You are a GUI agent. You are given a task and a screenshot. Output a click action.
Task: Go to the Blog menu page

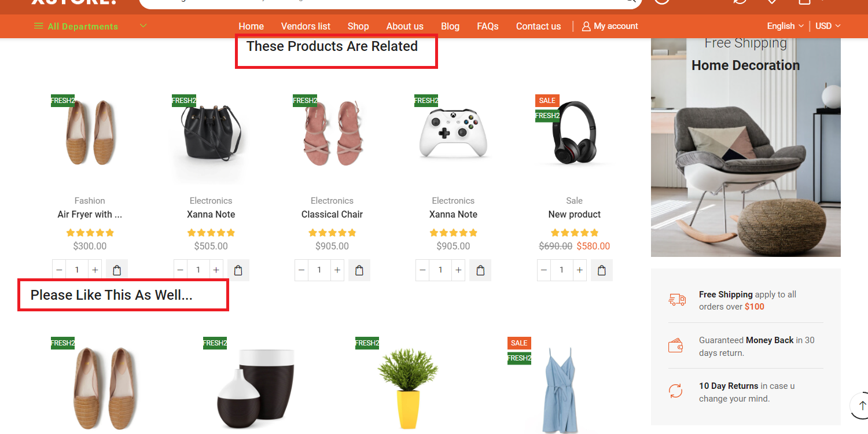450,26
